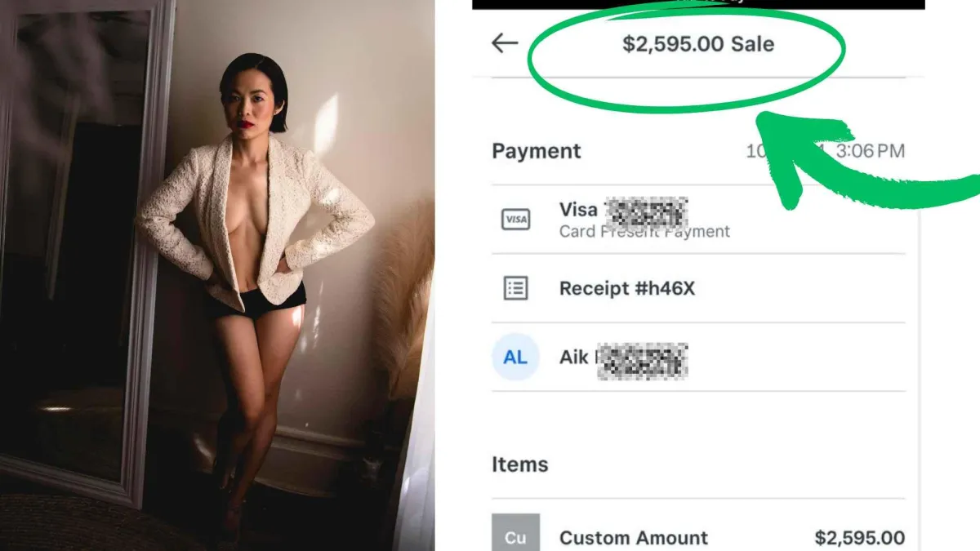Image resolution: width=980 pixels, height=551 pixels.
Task: Open Receipt #h46X
Action: (x=627, y=288)
